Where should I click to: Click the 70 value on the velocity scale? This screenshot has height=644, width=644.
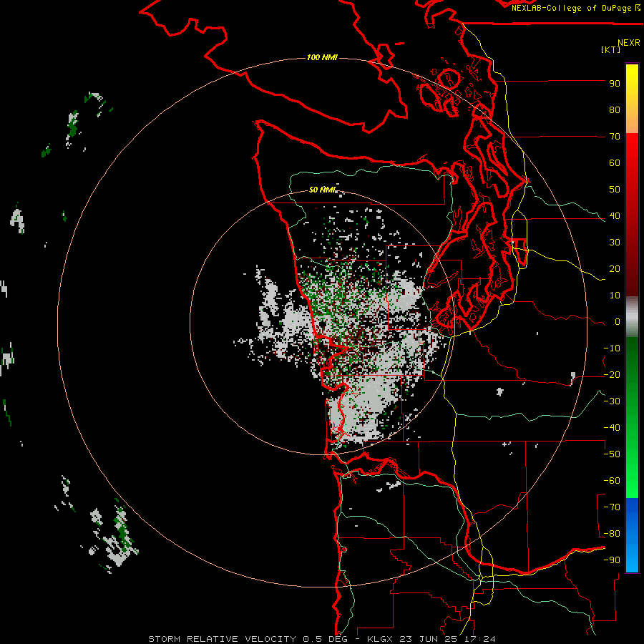pyautogui.click(x=615, y=137)
